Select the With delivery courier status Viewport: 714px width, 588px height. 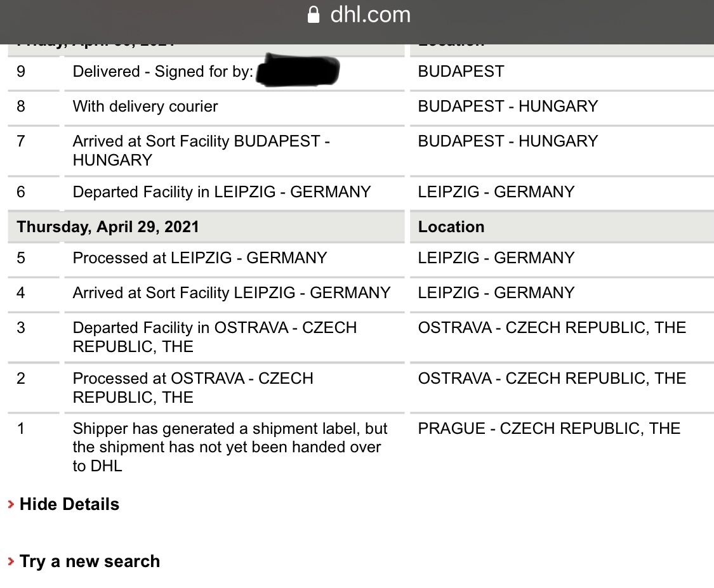pyautogui.click(x=145, y=106)
